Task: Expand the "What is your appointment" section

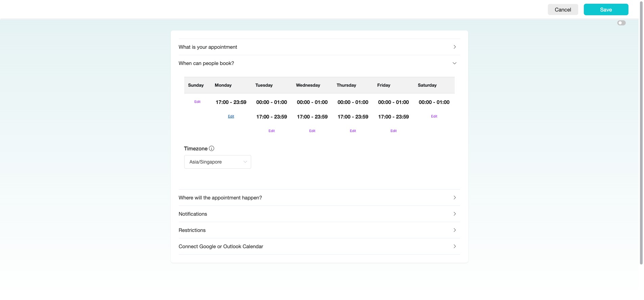Action: pyautogui.click(x=319, y=47)
